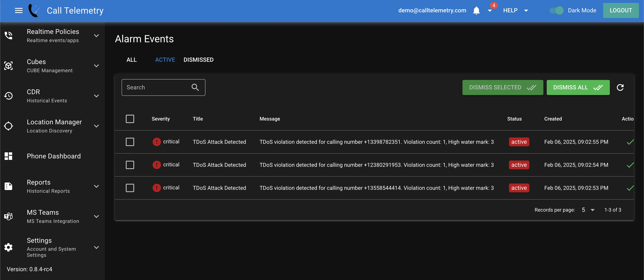Open the HELP dropdown menu
This screenshot has width=644, height=280.
click(x=515, y=10)
